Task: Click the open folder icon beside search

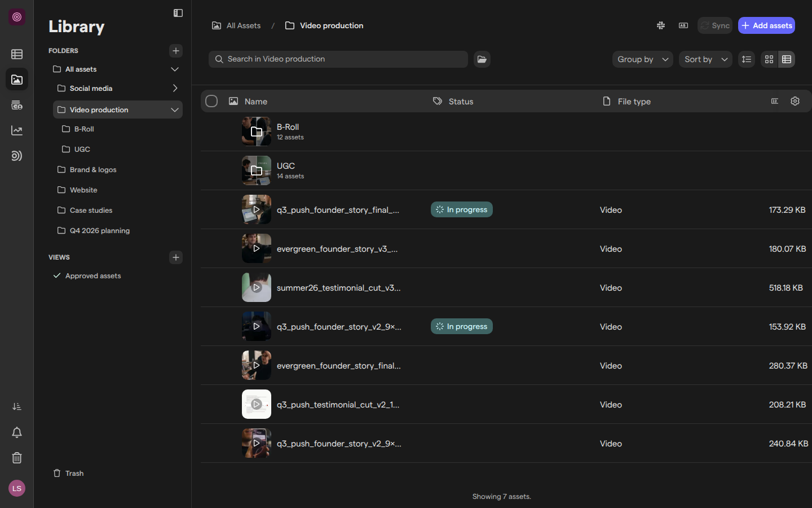Action: [x=482, y=59]
